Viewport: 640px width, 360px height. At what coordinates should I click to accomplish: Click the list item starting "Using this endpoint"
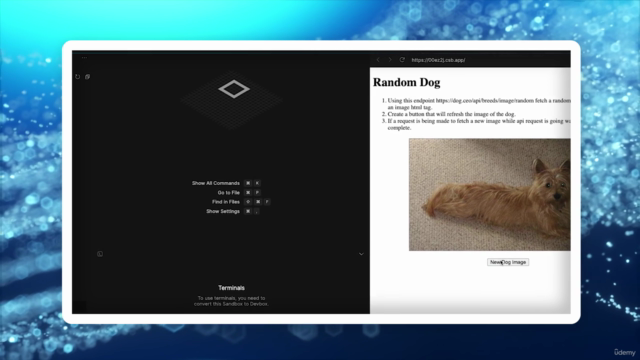coord(479,104)
